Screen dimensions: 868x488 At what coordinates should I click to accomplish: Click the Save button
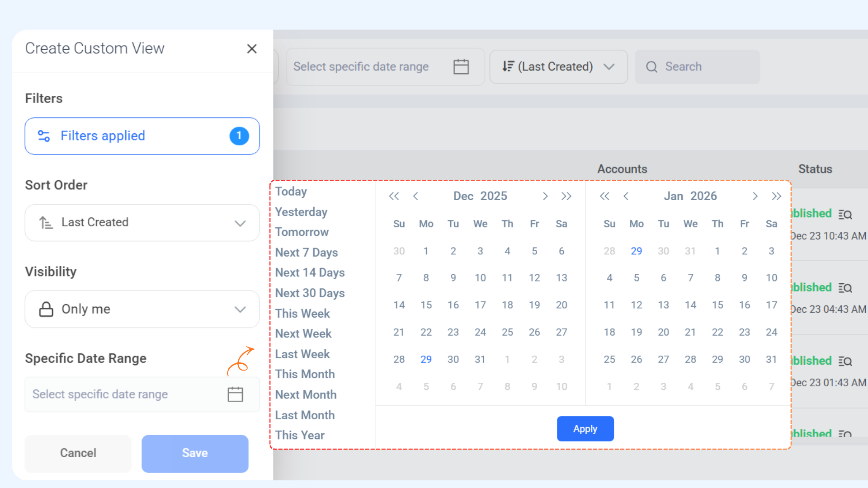tap(195, 453)
